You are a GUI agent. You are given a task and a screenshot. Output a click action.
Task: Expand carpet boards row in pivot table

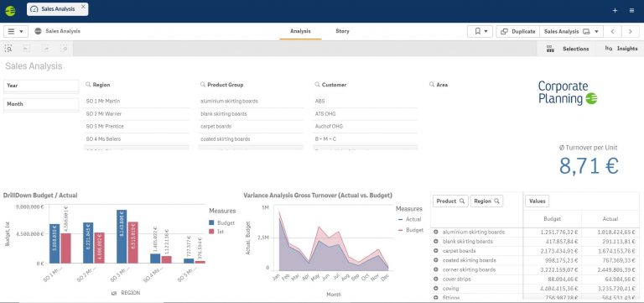point(436,251)
